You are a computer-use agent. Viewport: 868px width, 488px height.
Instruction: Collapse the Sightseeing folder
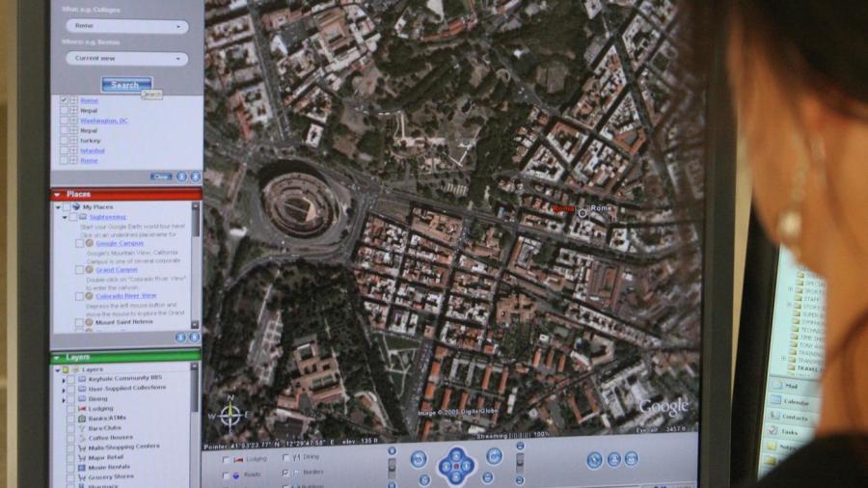tap(65, 217)
